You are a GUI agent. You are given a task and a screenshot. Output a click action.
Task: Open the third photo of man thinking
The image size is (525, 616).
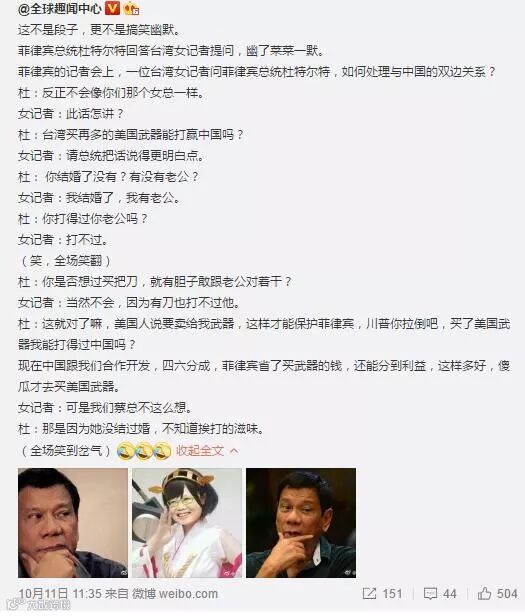coord(301,523)
